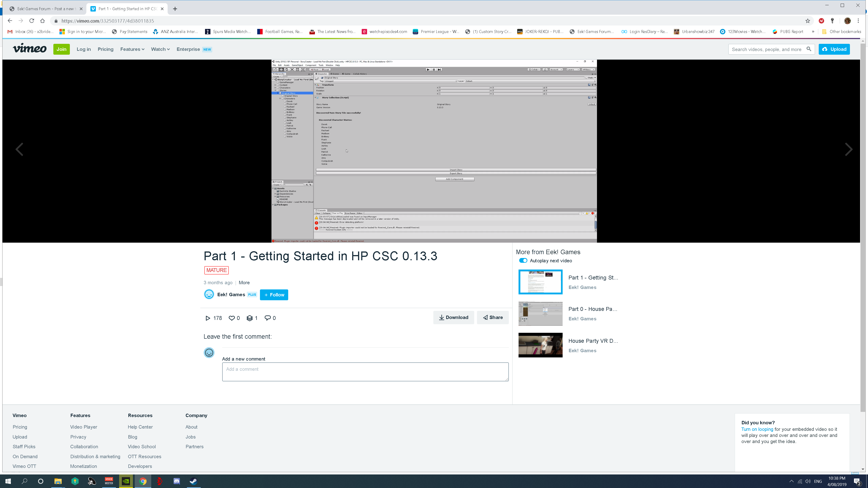Click the Follow button
Viewport: 868px width, 488px height.
pos(274,294)
